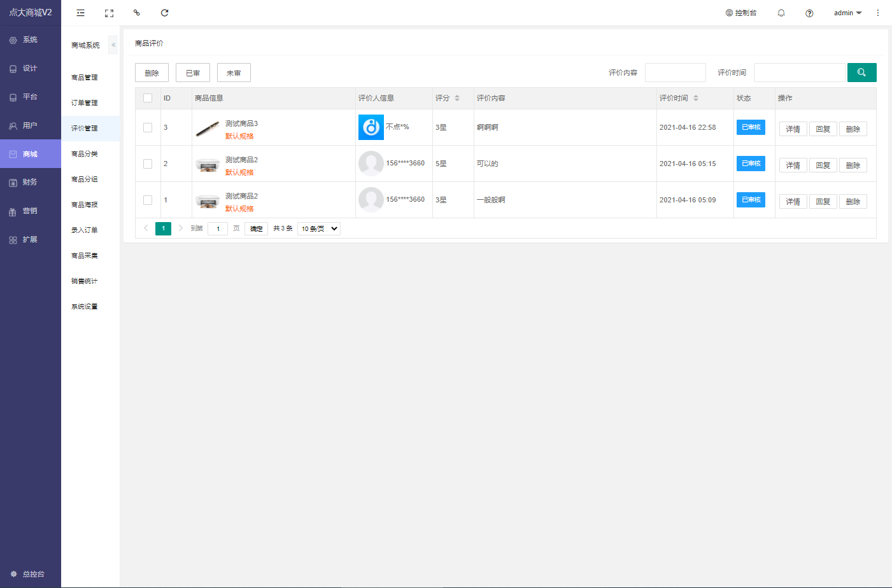
Task: Click the green search magnifier button
Action: (861, 73)
